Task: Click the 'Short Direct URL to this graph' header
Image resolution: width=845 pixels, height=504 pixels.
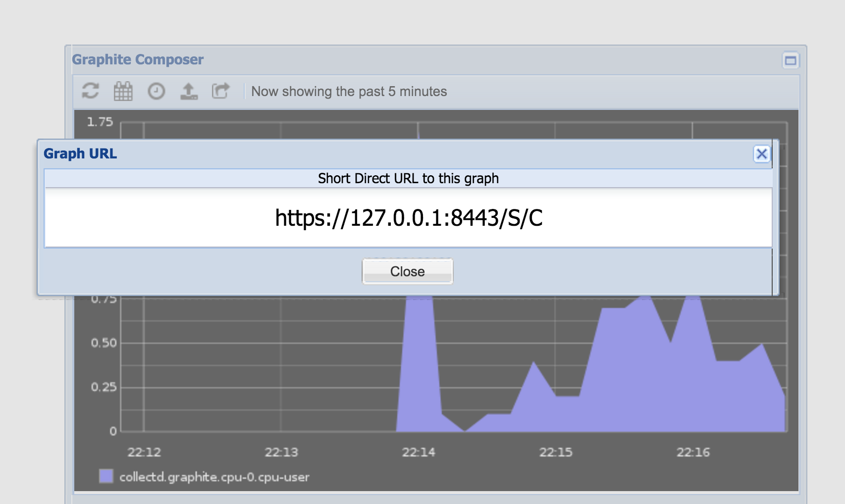Action: point(408,178)
